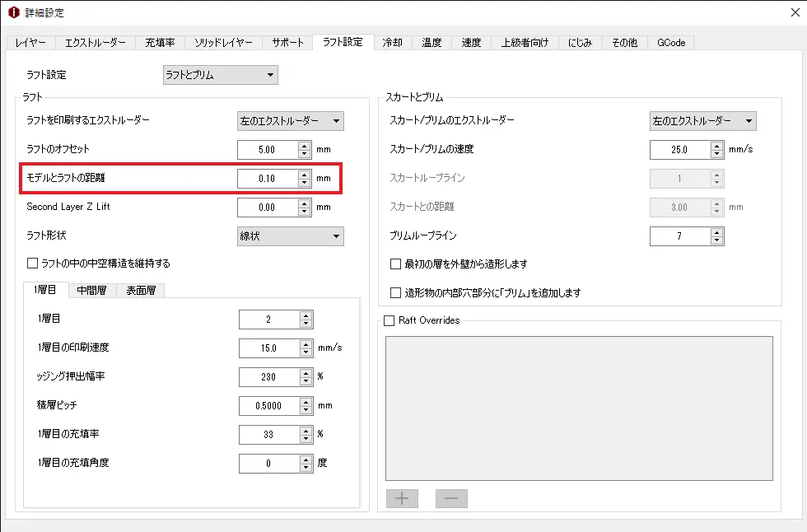Open スカート/プリムのエクストルーダー dropdown
The image size is (807, 532).
click(x=702, y=121)
